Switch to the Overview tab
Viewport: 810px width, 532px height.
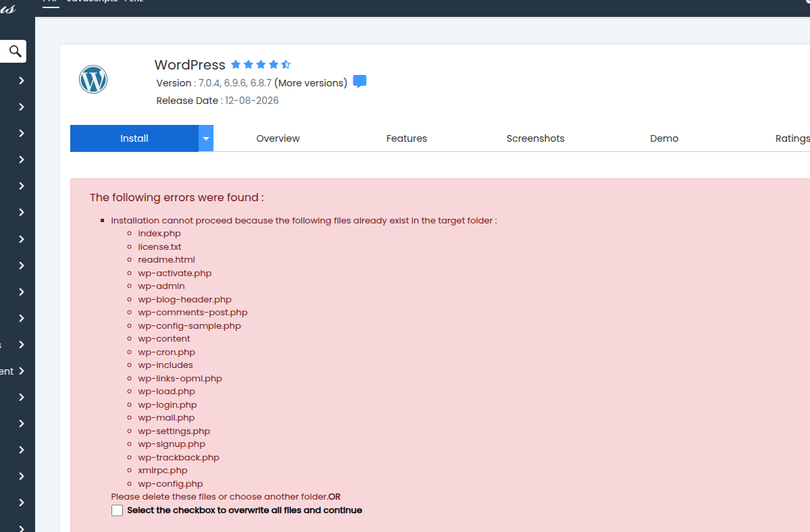coord(278,138)
